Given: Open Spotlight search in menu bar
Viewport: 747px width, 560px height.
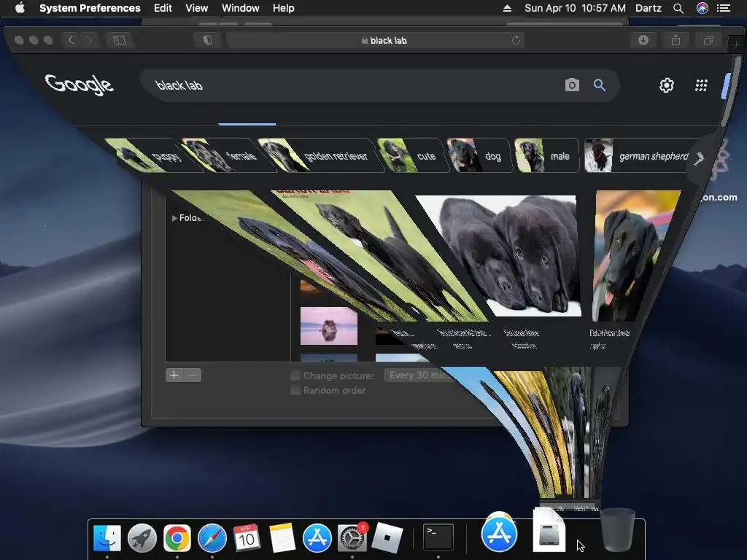Looking at the screenshot, I should coord(678,8).
